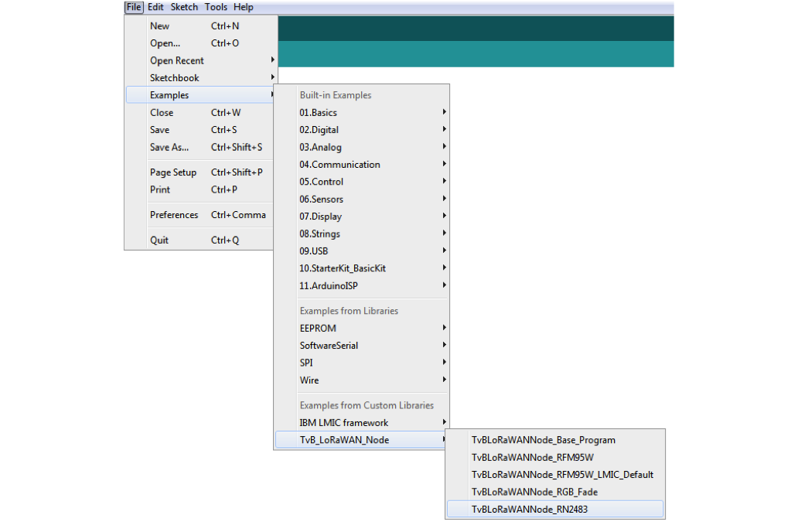Open the Edit menu
This screenshot has height=532, width=798.
tap(155, 7)
